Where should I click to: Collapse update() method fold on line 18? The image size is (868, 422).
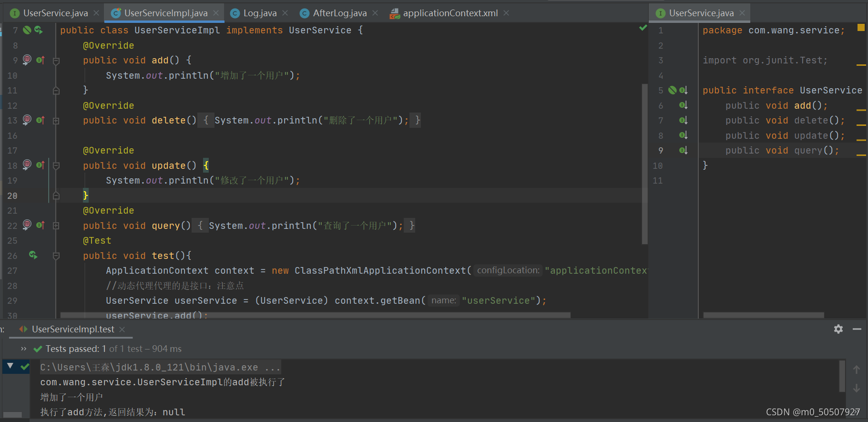click(56, 166)
